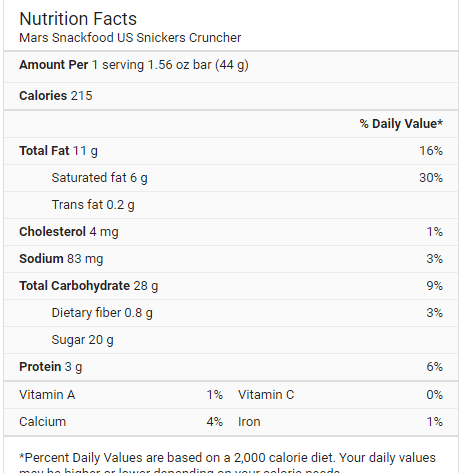Click the % Daily Value header

click(x=401, y=124)
